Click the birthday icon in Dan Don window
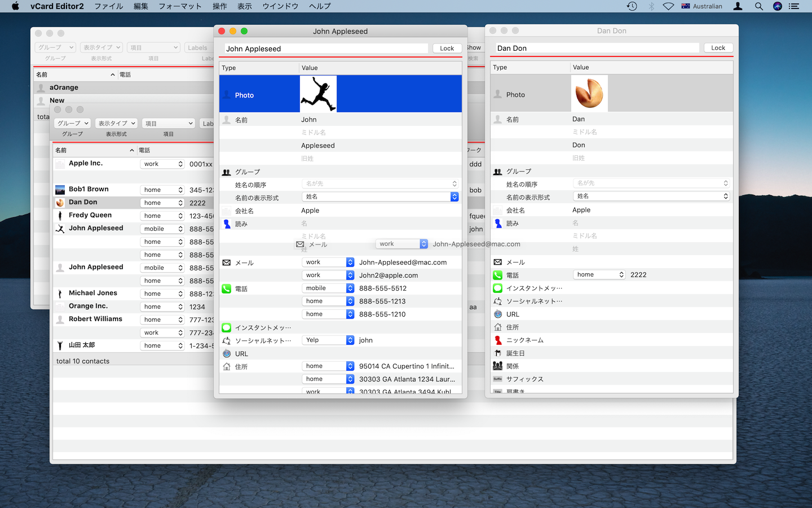The width and height of the screenshot is (812, 508). (x=498, y=353)
